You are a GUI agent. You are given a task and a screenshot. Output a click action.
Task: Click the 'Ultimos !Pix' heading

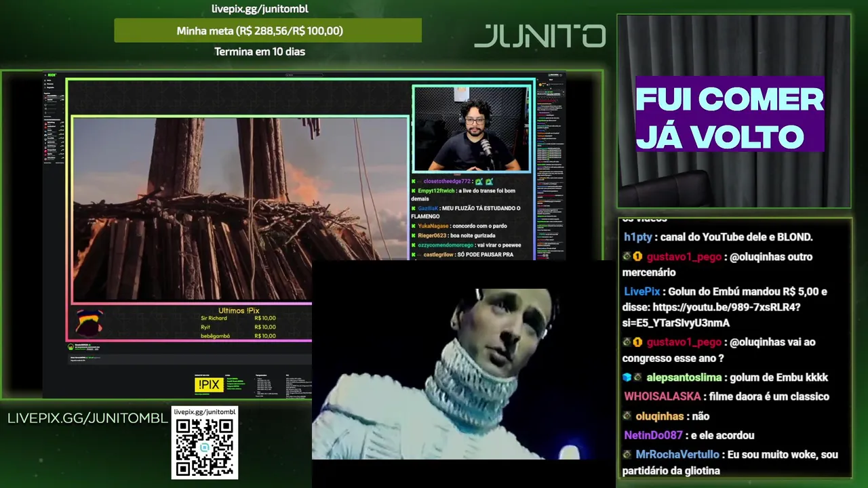click(239, 310)
